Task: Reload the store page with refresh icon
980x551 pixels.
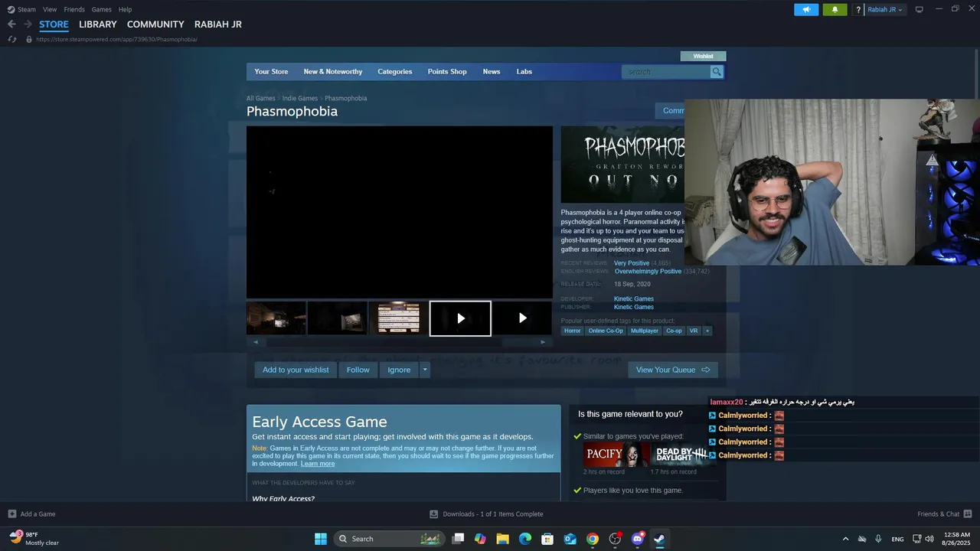Action: 11,39
